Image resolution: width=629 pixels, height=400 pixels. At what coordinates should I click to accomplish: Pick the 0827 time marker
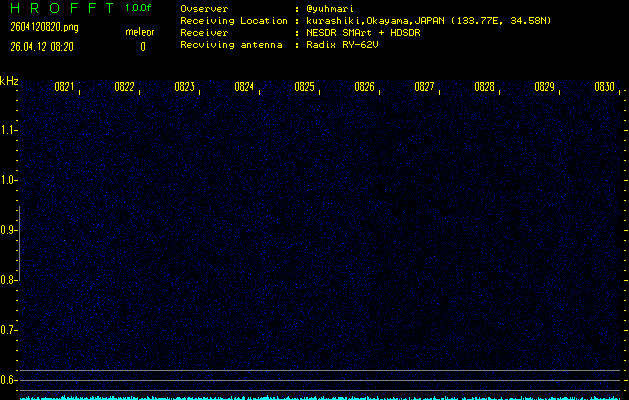424,87
